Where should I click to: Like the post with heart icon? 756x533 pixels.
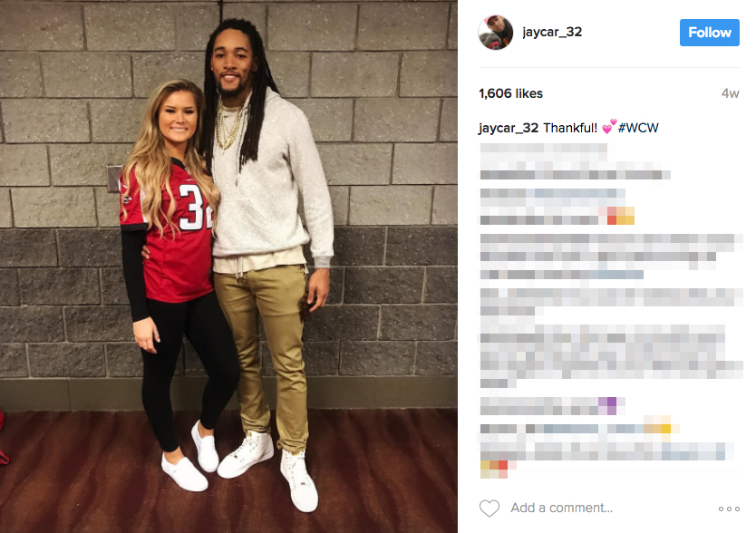click(489, 508)
